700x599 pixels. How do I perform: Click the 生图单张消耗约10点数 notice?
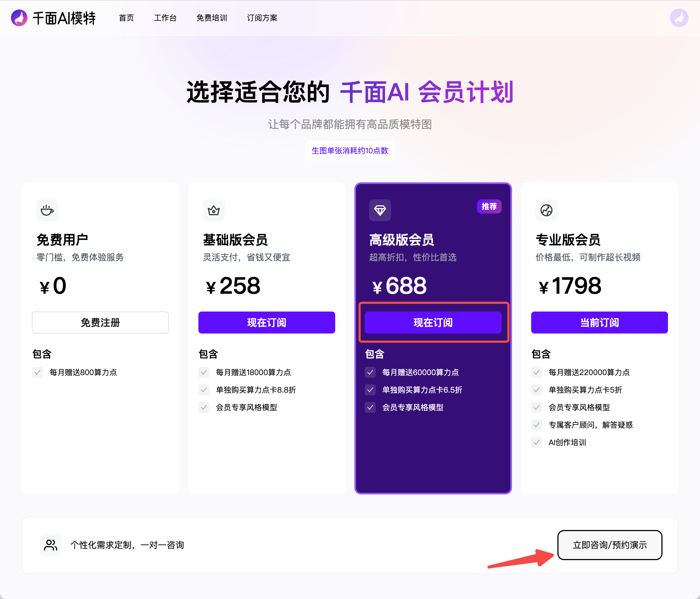point(350,150)
